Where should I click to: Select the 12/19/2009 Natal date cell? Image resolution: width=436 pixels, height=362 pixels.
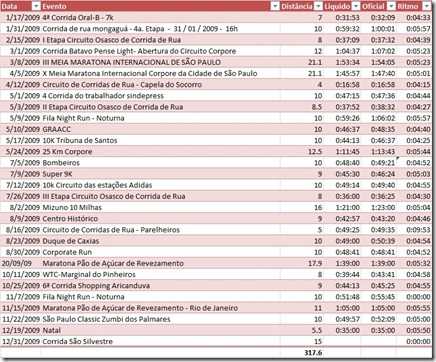[x=21, y=330]
